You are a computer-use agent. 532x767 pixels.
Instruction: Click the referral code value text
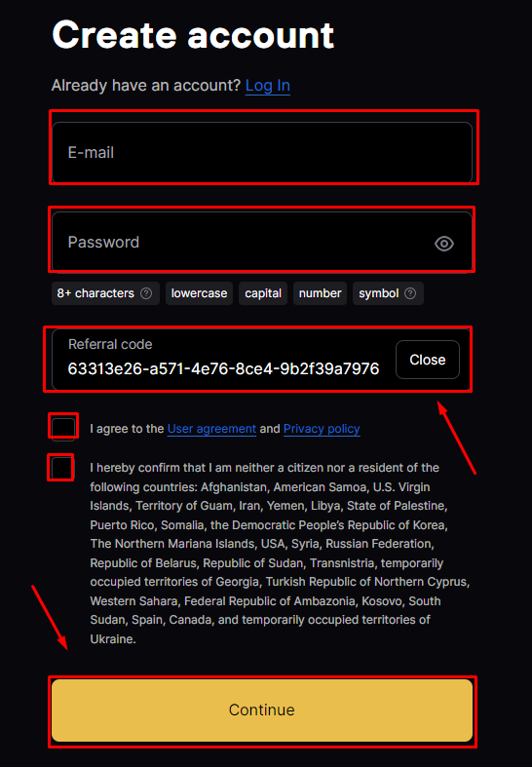click(x=223, y=368)
